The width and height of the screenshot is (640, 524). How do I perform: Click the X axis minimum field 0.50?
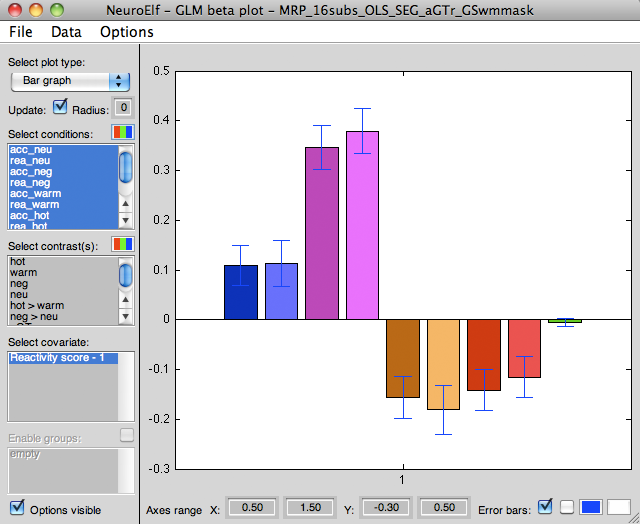252,508
